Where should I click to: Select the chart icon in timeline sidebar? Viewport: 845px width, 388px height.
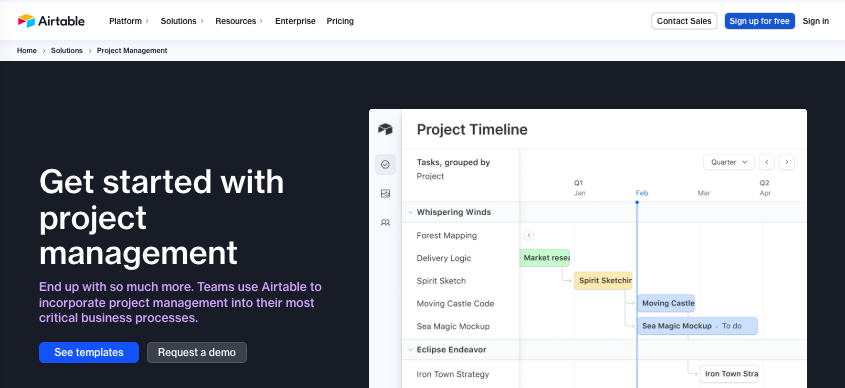point(385,193)
